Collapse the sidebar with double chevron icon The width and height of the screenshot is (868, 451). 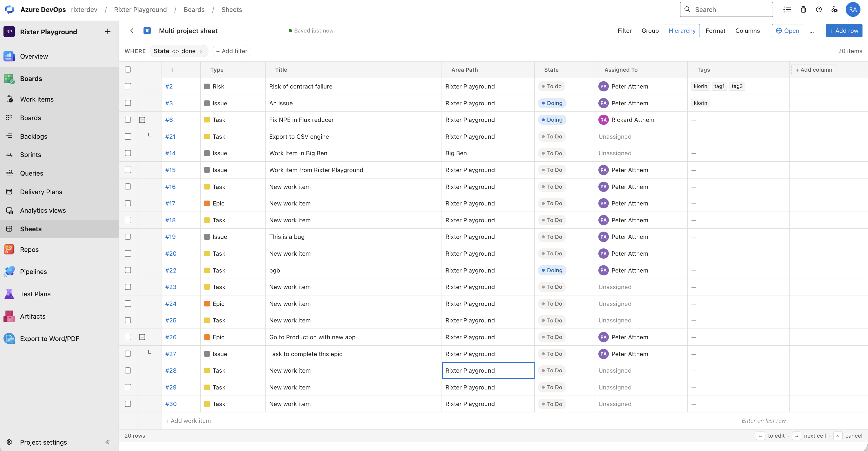coord(108,442)
